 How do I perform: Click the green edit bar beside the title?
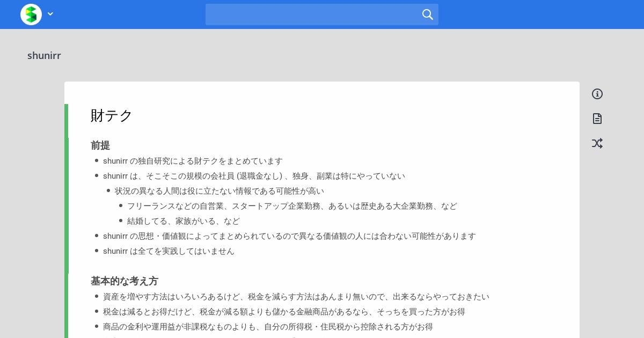(x=66, y=121)
